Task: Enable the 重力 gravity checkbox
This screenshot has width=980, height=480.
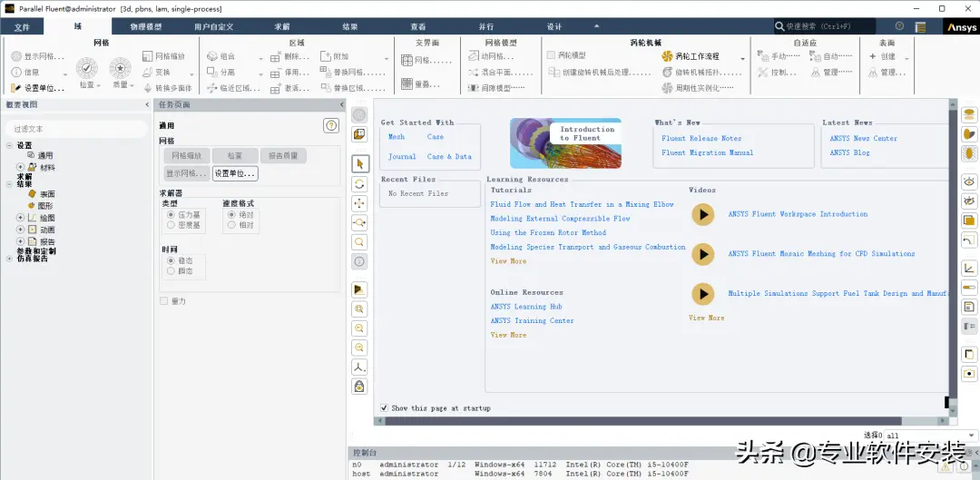Action: (163, 301)
